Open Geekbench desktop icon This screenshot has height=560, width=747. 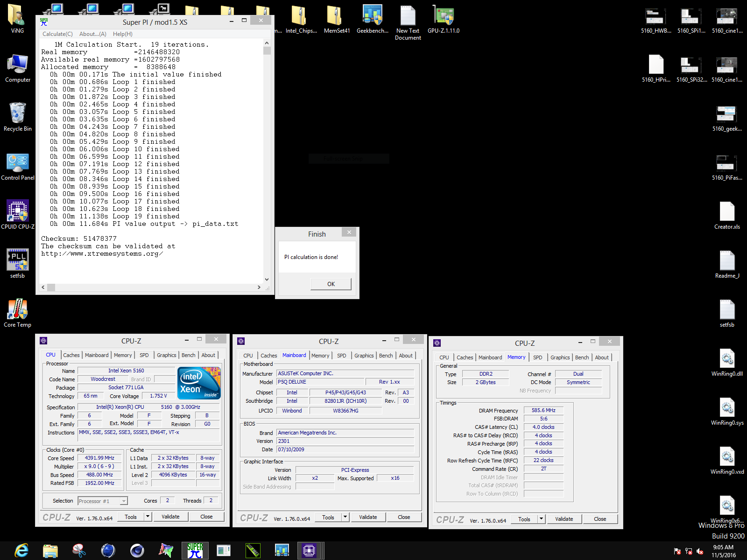[372, 19]
